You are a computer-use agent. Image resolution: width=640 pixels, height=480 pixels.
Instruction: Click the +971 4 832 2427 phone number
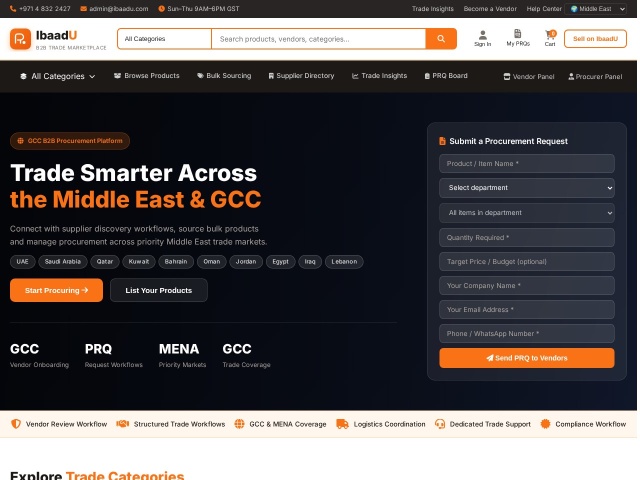click(45, 9)
